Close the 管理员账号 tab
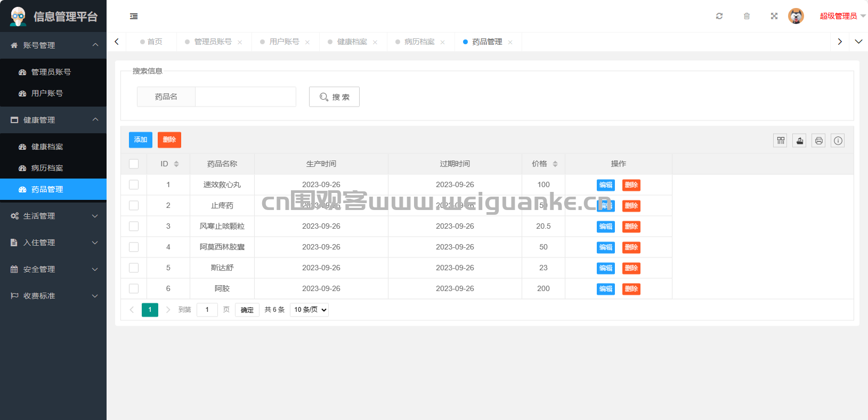Image resolution: width=868 pixels, height=420 pixels. (240, 42)
